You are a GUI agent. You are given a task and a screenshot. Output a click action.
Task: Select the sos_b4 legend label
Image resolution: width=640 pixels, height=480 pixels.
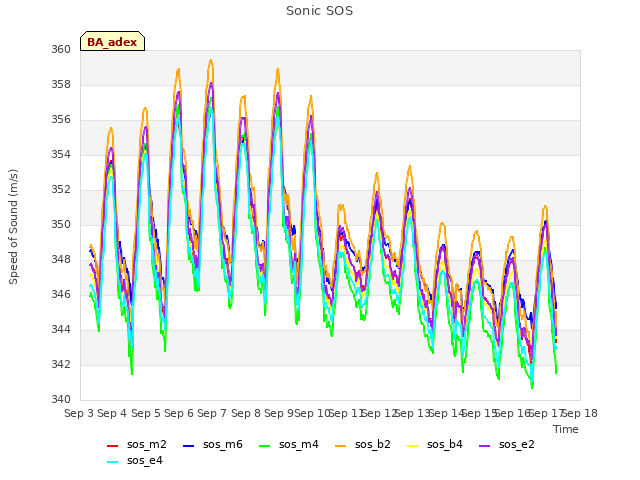pyautogui.click(x=445, y=444)
